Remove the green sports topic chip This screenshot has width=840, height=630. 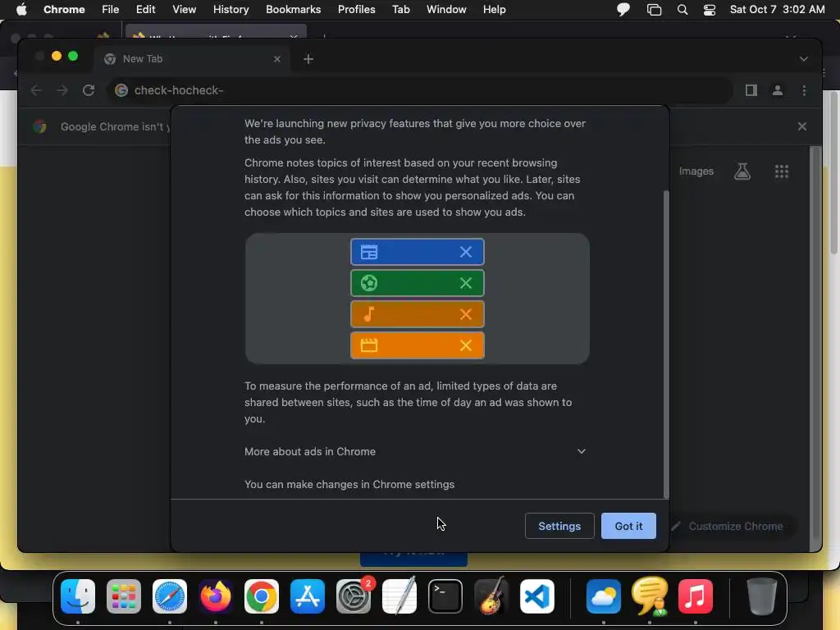(x=466, y=283)
